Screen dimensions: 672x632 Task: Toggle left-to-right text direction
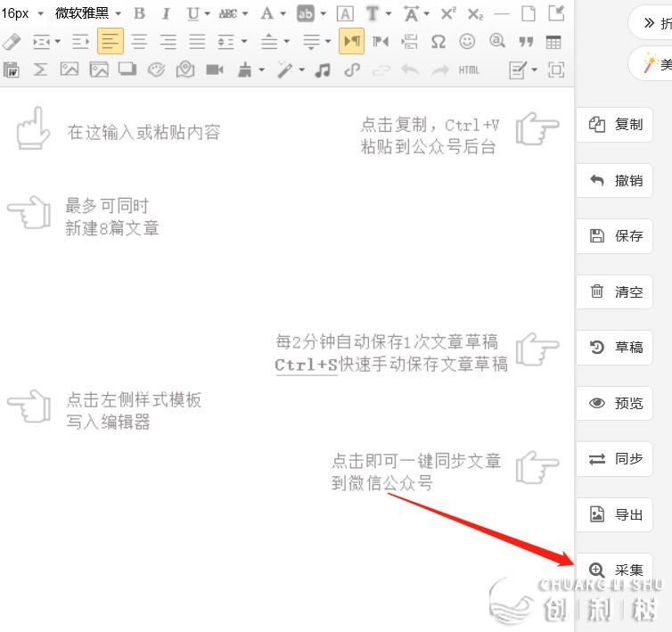(351, 41)
